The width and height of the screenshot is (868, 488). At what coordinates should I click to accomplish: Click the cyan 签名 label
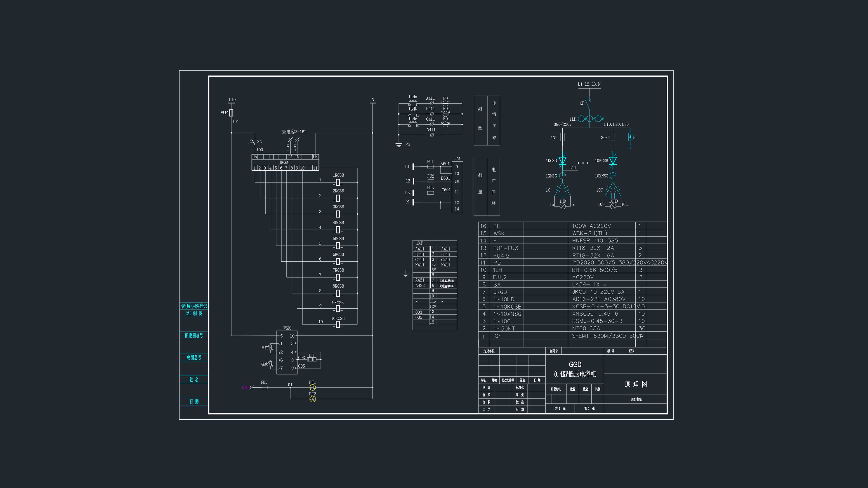(194, 380)
